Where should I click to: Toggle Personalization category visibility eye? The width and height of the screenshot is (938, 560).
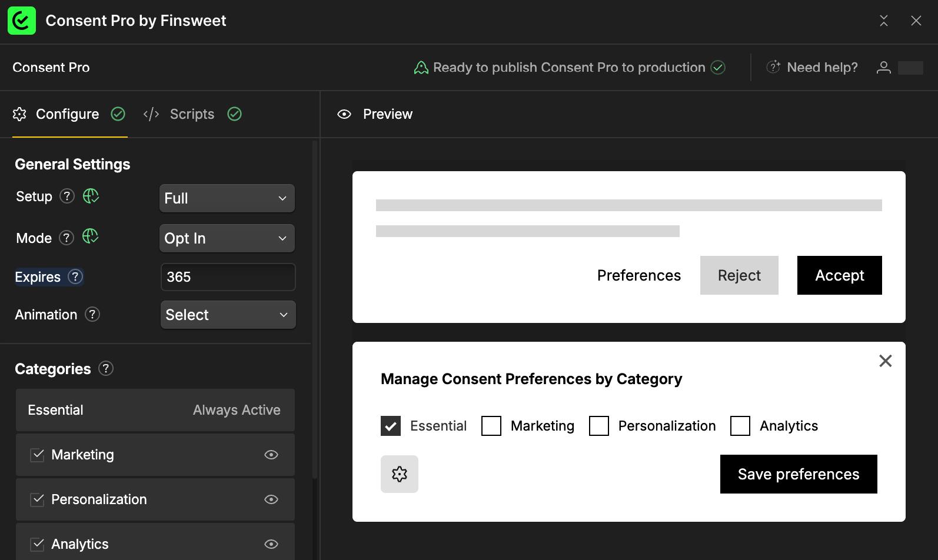(x=271, y=499)
